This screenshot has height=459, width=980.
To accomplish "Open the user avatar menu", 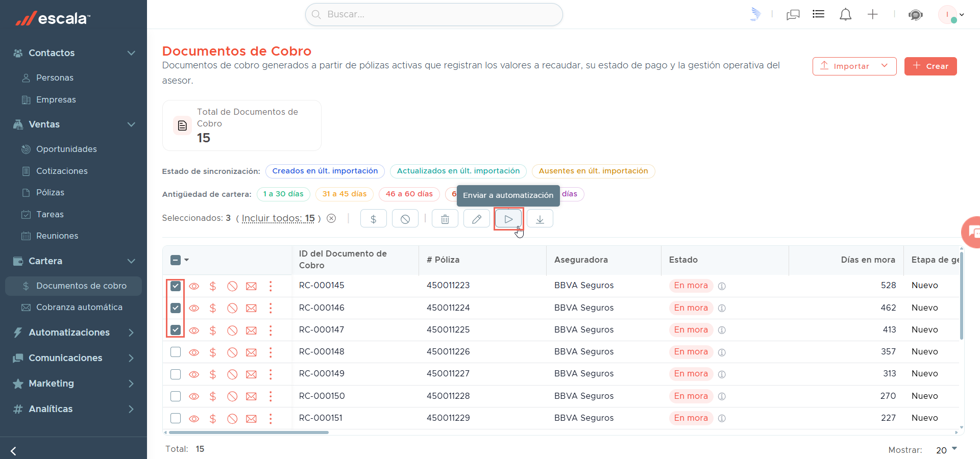I will tap(951, 14).
